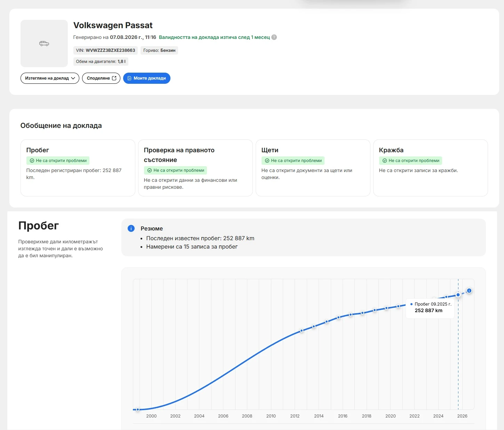Click the large Пробег section heading
Viewport: 504px width, 430px height.
39,226
